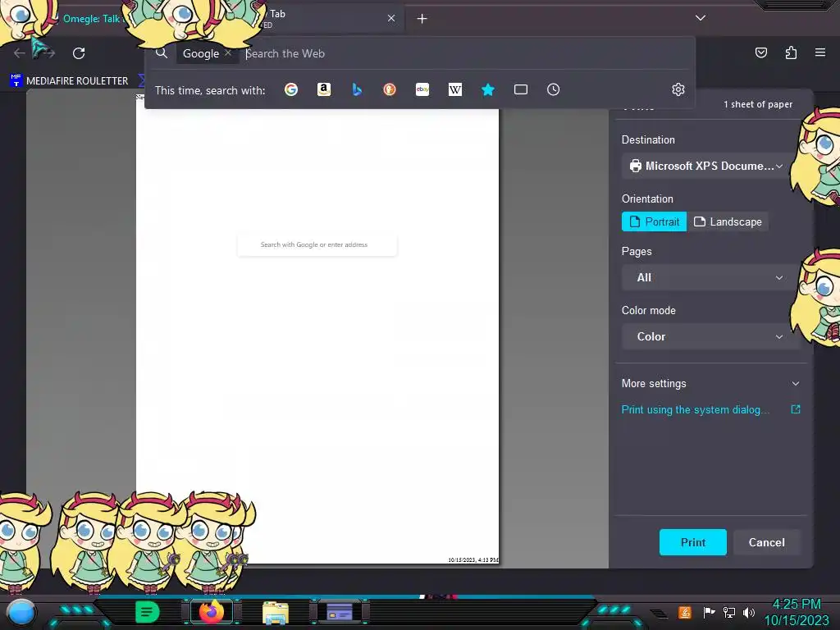This screenshot has height=630, width=840.
Task: Search this time with Wikipedia icon
Action: 454,89
